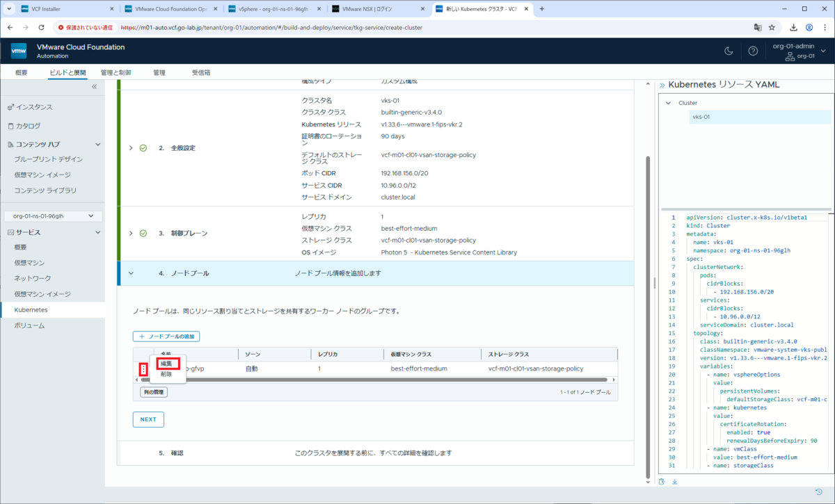Image resolution: width=835 pixels, height=504 pixels.
Task: Close the VCF Installer tab
Action: [112, 9]
